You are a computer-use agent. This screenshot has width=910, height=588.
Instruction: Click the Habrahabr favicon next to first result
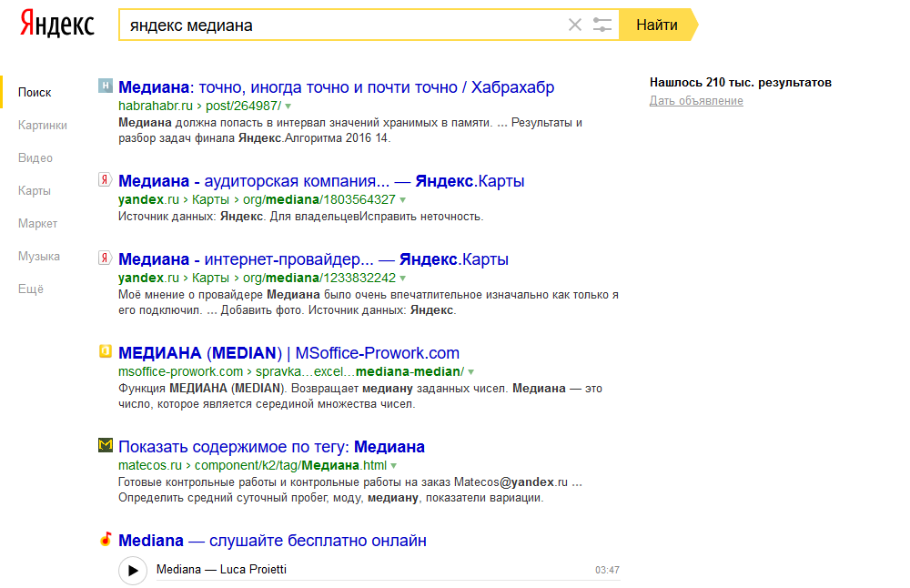[105, 86]
